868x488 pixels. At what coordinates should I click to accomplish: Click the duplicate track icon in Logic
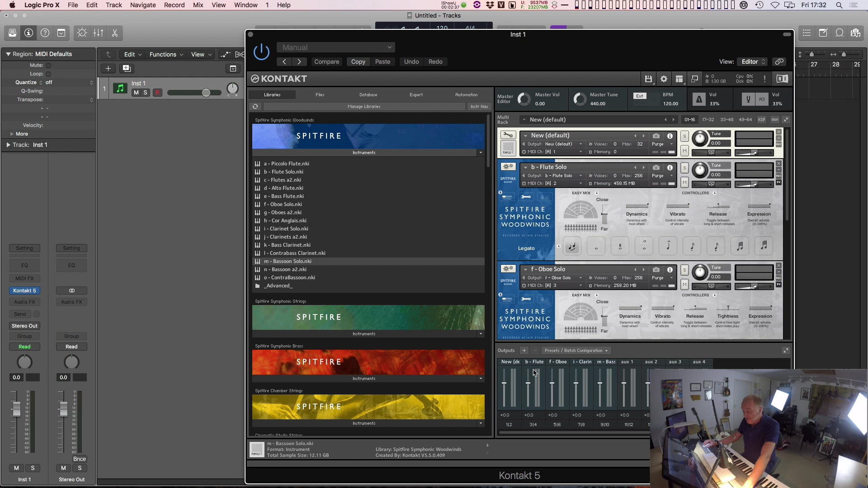(127, 69)
